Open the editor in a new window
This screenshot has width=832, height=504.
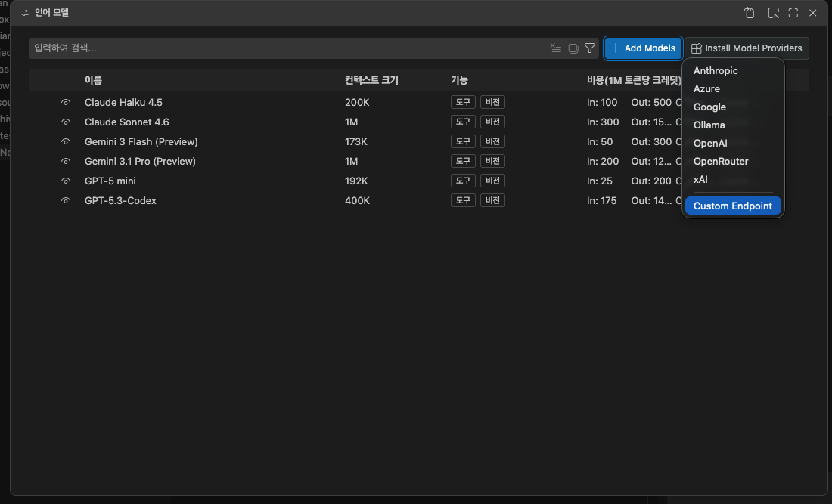pyautogui.click(x=774, y=13)
